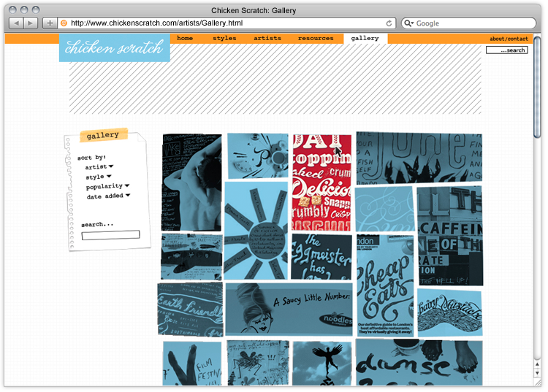Click the browser Forward arrow button
This screenshot has width=548, height=392.
31,23
